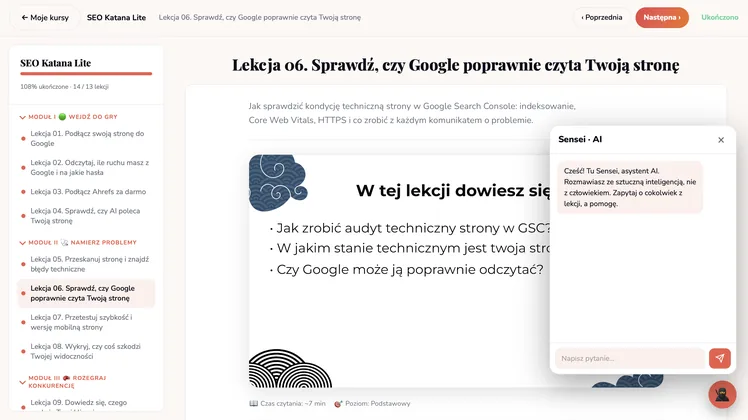Open Lekcja 05. Przeskanuj stronę
The image size is (748, 420).
coord(86,264)
